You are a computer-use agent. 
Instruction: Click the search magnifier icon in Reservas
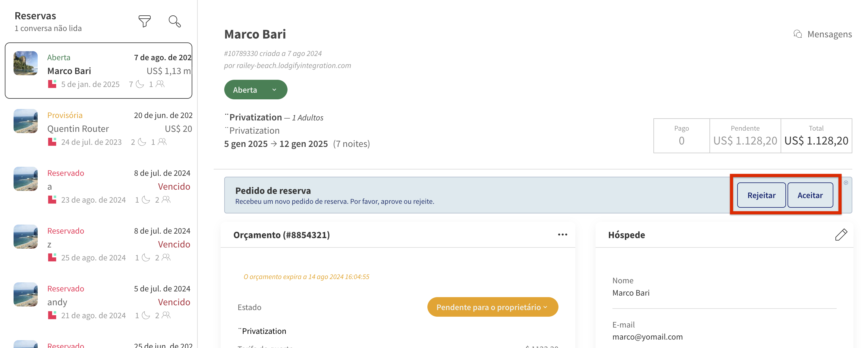click(x=175, y=21)
